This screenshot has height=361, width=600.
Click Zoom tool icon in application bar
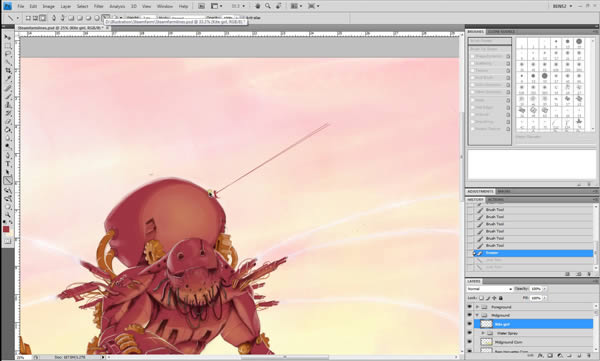[x=268, y=6]
